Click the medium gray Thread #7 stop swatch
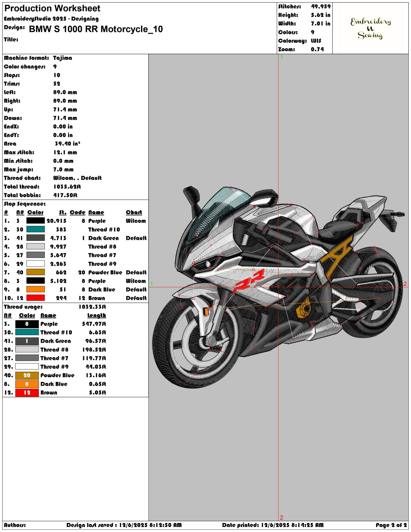The width and height of the screenshot is (411, 532). (x=36, y=255)
